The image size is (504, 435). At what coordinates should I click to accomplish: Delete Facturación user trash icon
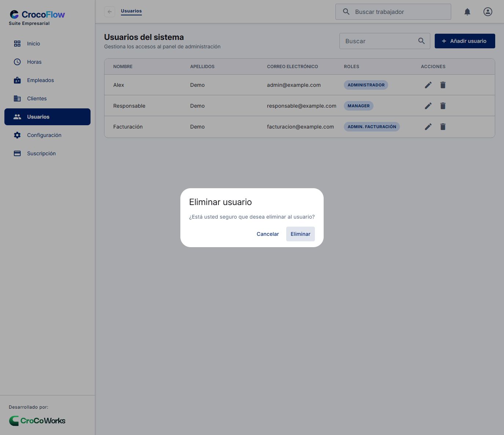(443, 127)
